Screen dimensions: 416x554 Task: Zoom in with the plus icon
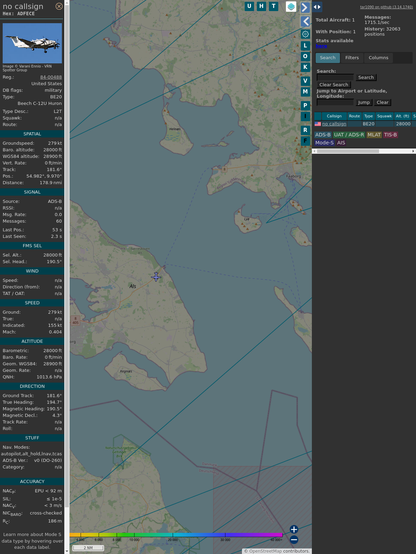pyautogui.click(x=294, y=529)
